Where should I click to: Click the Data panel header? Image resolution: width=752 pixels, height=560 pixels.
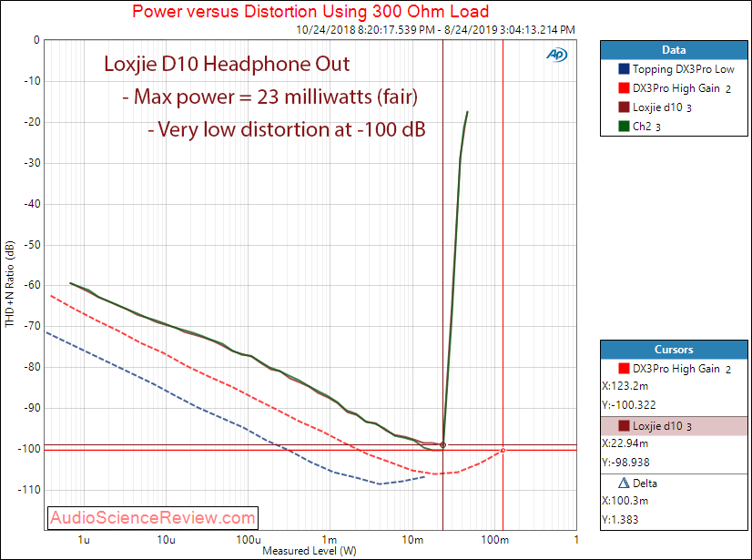click(x=674, y=50)
